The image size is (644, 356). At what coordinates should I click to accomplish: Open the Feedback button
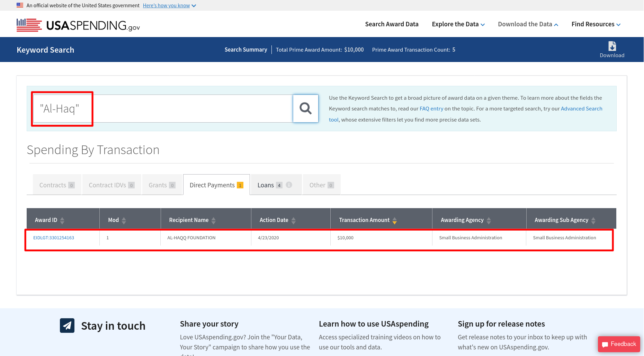point(619,344)
